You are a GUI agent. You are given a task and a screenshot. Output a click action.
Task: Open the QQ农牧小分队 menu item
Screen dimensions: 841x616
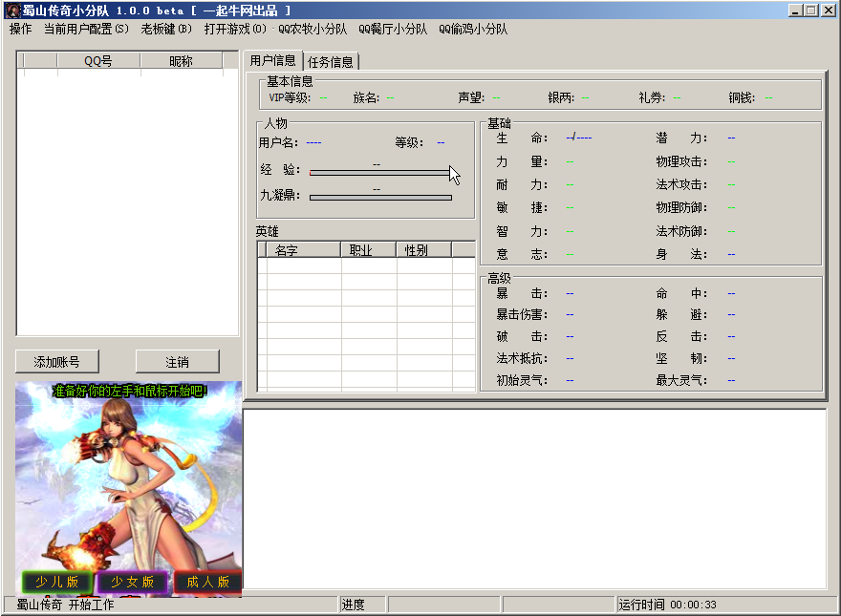click(313, 29)
